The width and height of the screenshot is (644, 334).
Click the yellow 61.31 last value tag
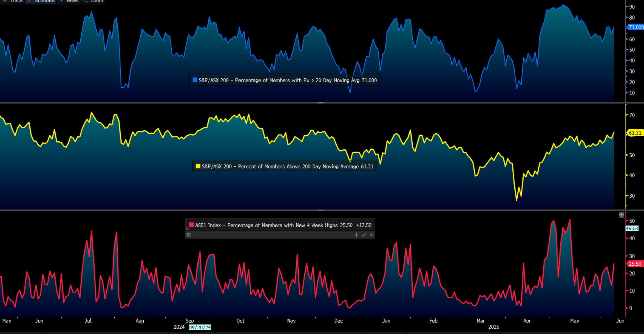click(635, 133)
